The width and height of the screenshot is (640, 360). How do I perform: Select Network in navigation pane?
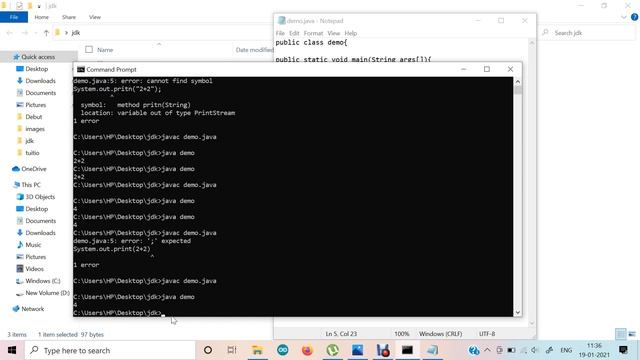32,309
